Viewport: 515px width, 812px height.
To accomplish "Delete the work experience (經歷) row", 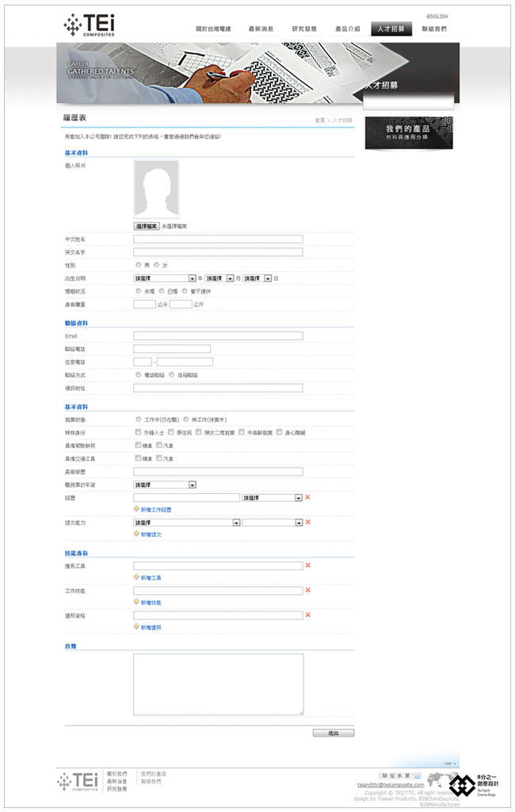I will (307, 497).
